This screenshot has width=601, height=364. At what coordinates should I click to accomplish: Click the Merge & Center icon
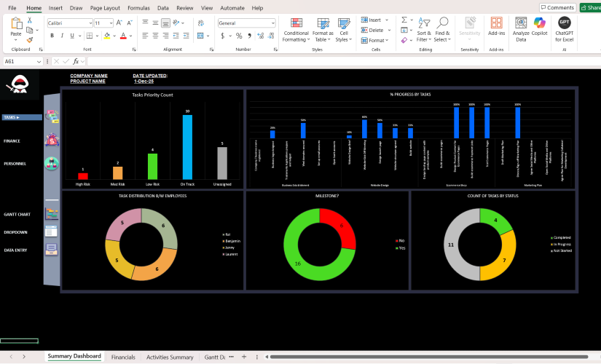click(200, 36)
